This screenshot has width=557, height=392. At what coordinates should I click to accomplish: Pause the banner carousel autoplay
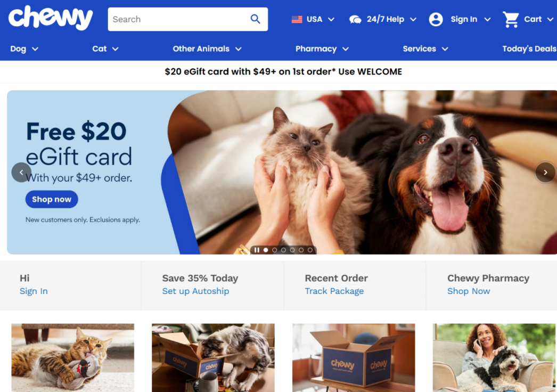pyautogui.click(x=257, y=250)
